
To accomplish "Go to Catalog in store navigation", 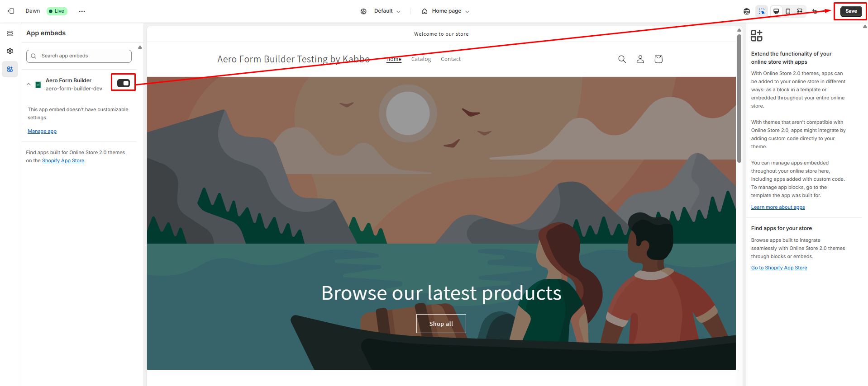I will pyautogui.click(x=421, y=59).
